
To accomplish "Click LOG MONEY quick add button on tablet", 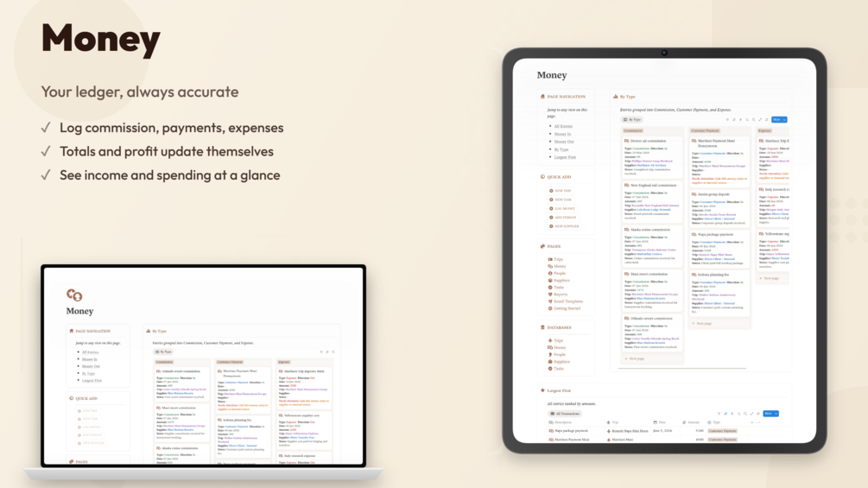I will (562, 209).
